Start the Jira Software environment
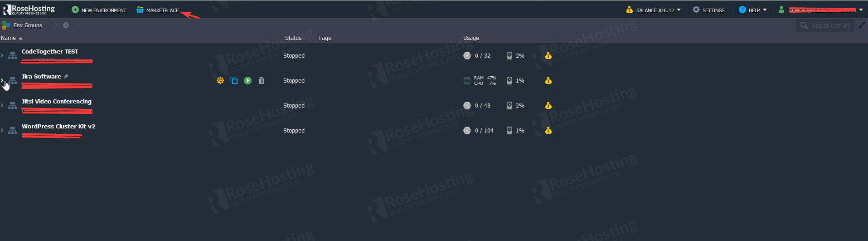Viewport: 868px width, 241px height. [x=247, y=80]
